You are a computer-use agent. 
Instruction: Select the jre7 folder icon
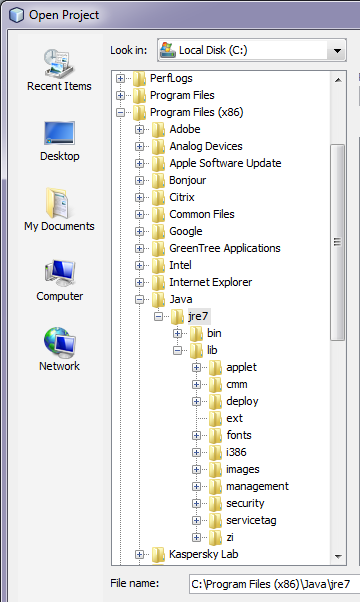[x=177, y=317]
